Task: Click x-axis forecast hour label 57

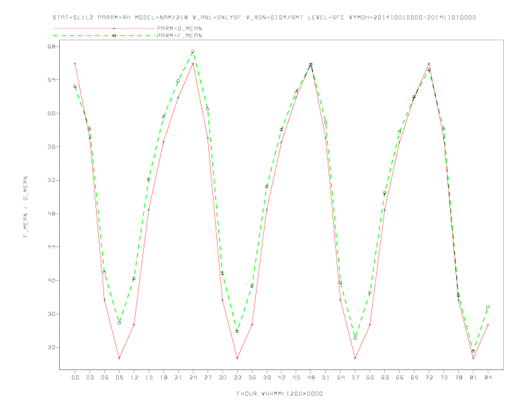Action: tap(355, 377)
